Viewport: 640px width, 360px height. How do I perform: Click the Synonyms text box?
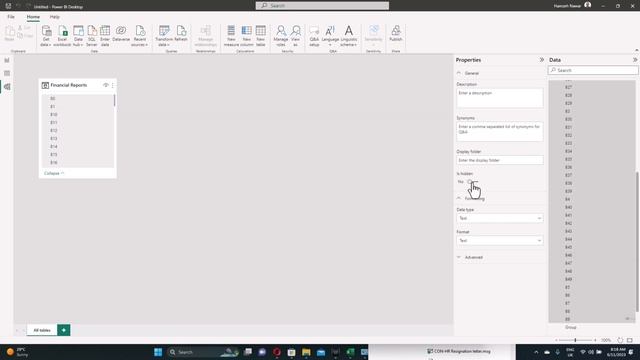[500, 131]
